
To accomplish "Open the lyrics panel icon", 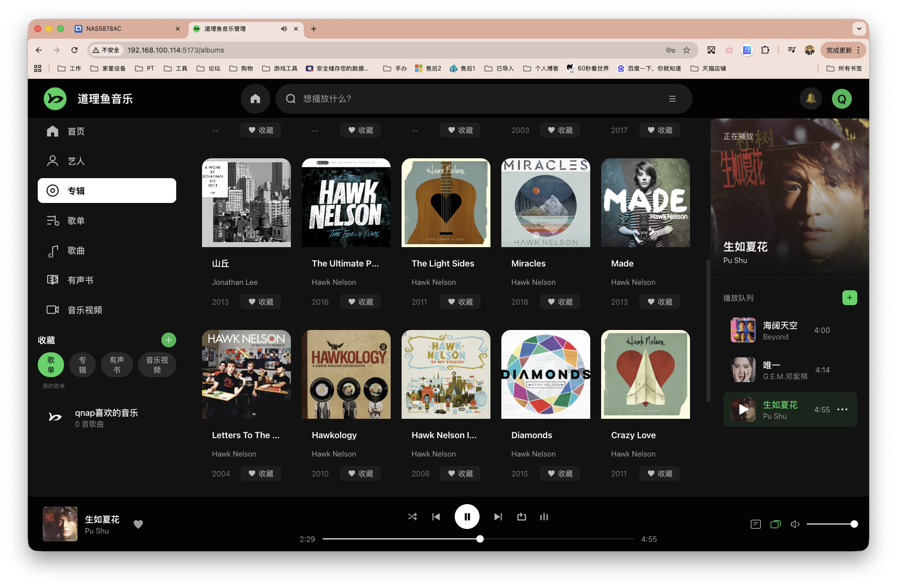I will (x=756, y=524).
